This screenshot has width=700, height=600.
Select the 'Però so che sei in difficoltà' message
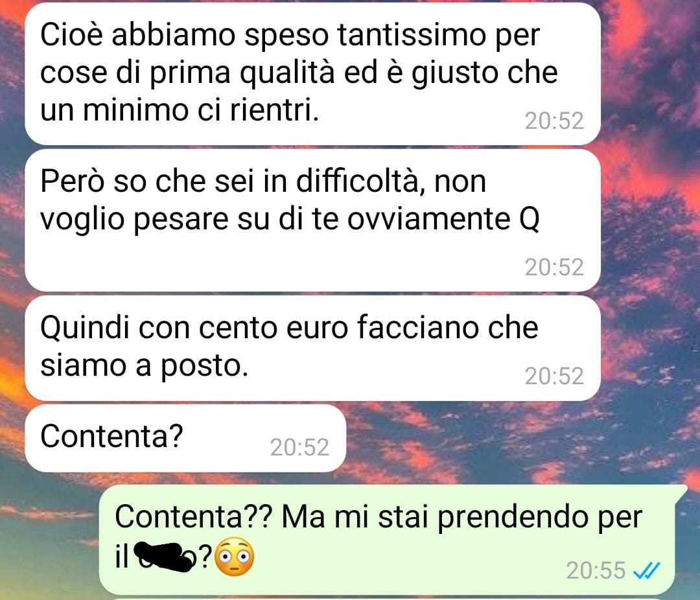[312, 220]
